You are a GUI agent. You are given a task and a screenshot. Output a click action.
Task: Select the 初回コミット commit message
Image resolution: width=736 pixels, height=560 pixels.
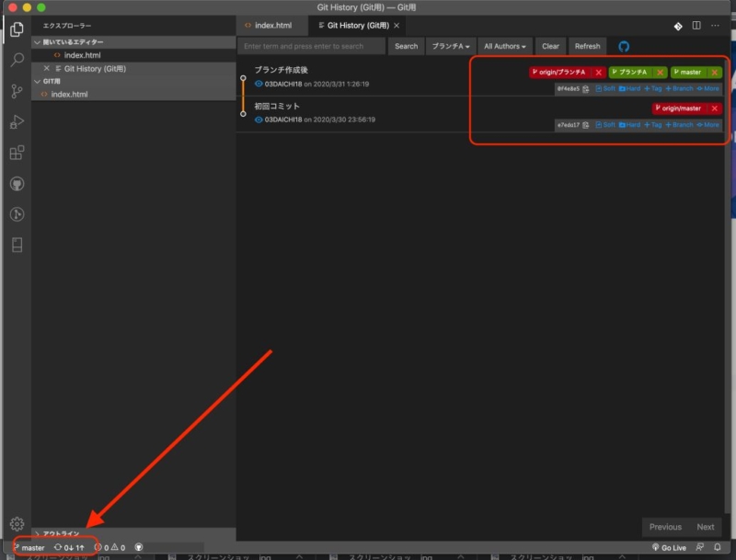coord(277,106)
